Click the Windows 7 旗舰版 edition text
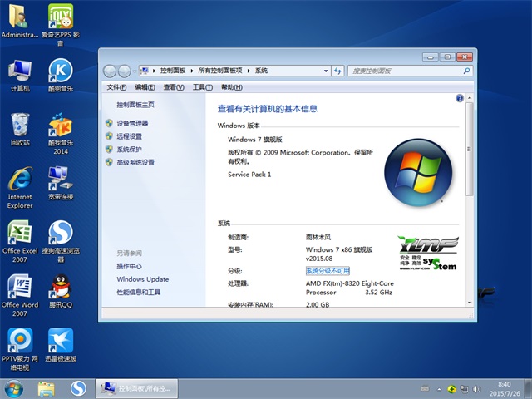Image resolution: width=532 pixels, height=399 pixels. coord(255,140)
